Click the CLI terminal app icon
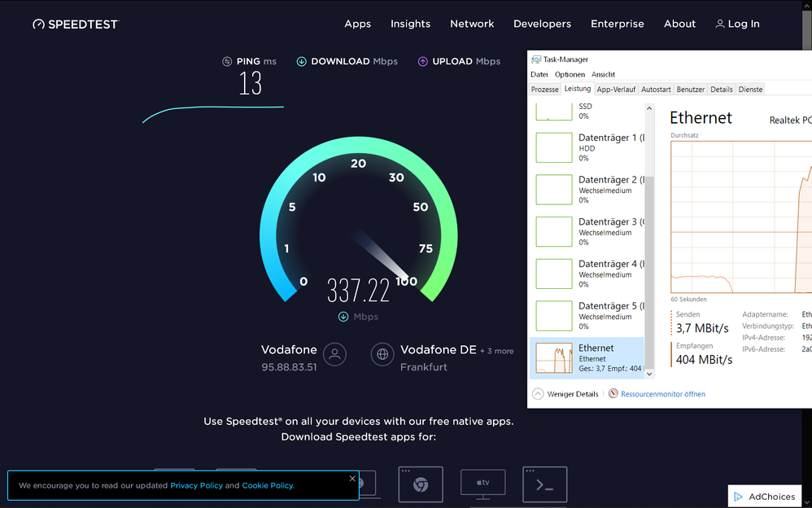 pos(545,484)
